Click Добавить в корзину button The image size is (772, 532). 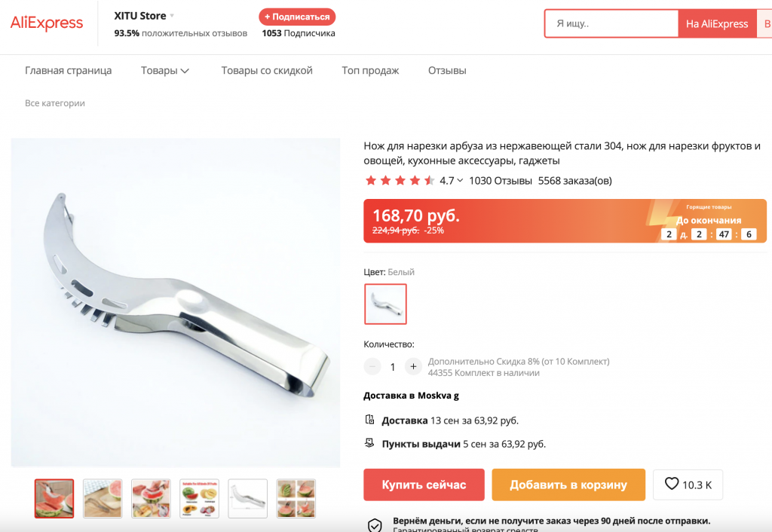[x=568, y=485]
